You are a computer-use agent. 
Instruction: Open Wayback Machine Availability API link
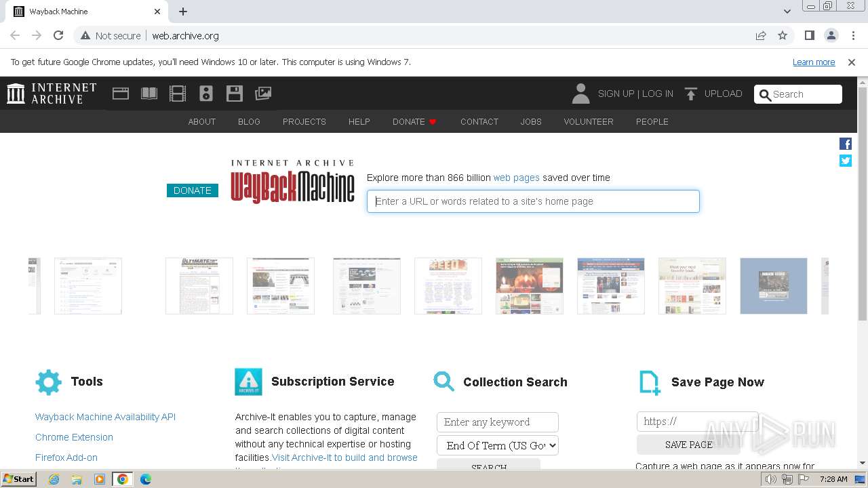pyautogui.click(x=105, y=417)
